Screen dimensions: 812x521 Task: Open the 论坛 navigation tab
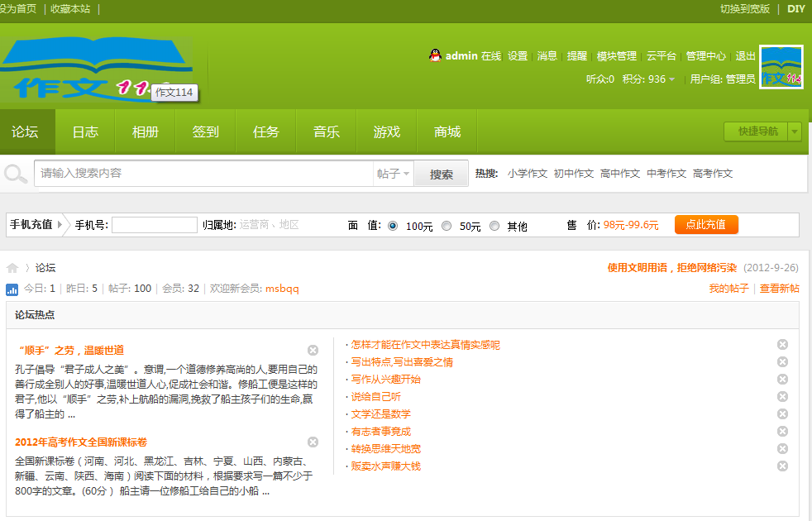(26, 132)
